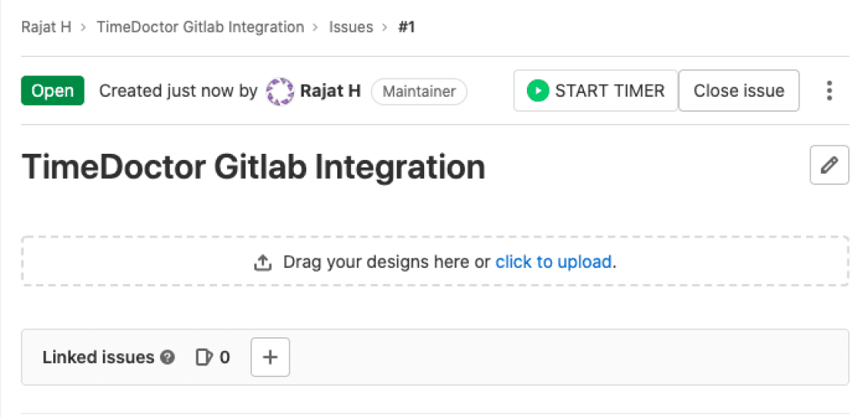Edit the issue title with pencil icon
The width and height of the screenshot is (868, 418).
click(x=829, y=165)
